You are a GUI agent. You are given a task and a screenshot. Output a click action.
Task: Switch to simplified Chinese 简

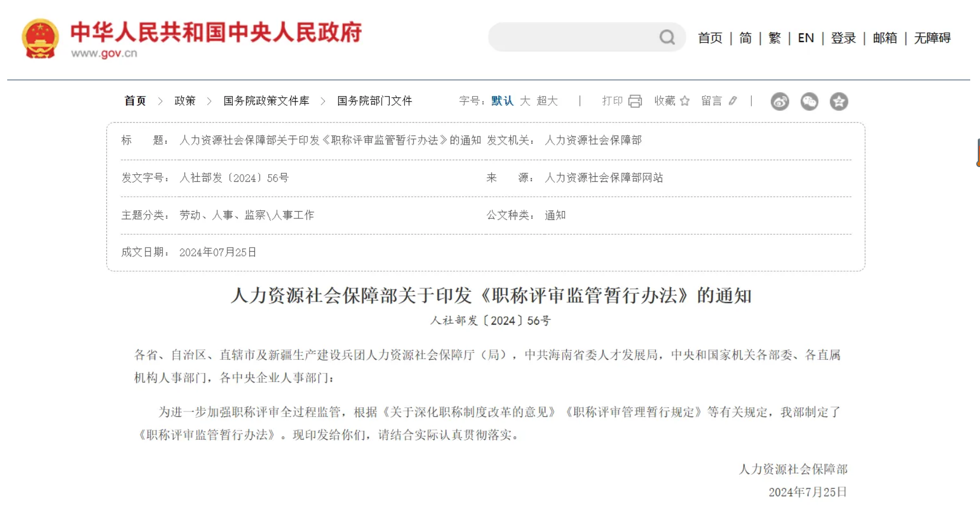[x=745, y=38]
